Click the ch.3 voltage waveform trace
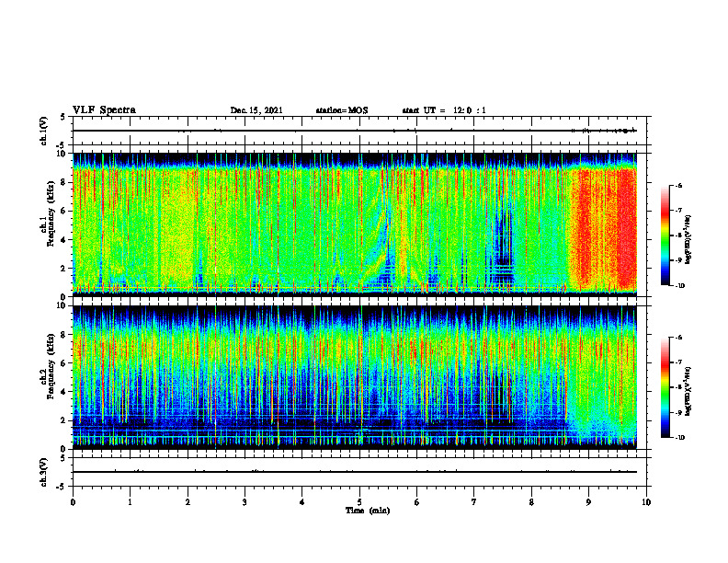728x563 pixels. (x=355, y=472)
